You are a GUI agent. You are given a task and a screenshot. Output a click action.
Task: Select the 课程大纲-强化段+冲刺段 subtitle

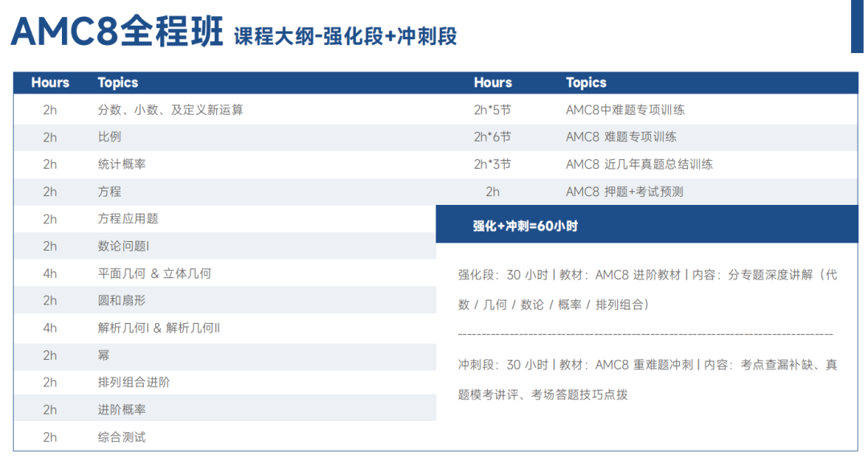coord(346,36)
